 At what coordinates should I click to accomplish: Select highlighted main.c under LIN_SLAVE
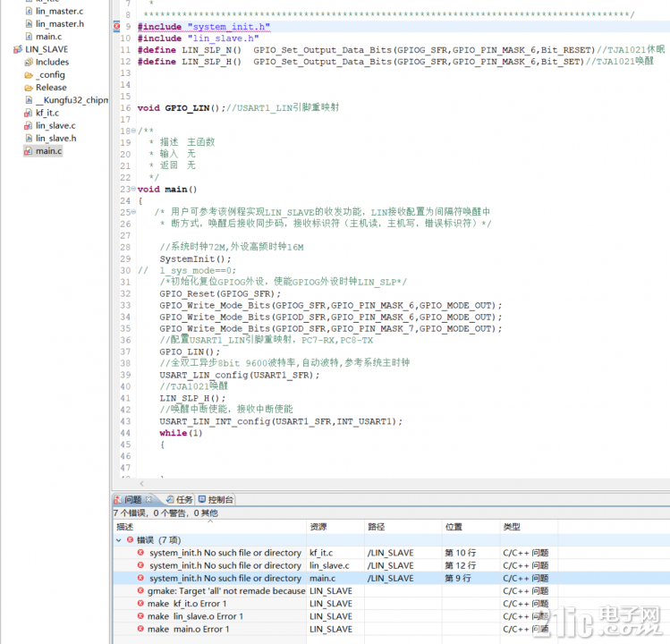48,151
